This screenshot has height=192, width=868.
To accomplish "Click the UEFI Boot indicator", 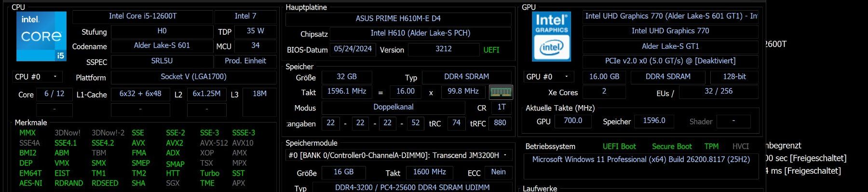I will (x=619, y=147).
